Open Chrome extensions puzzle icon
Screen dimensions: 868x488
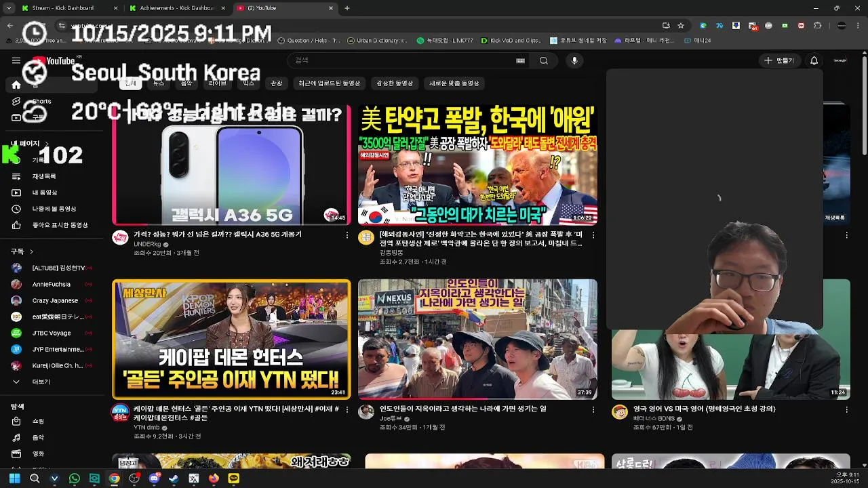pyautogui.click(x=818, y=26)
